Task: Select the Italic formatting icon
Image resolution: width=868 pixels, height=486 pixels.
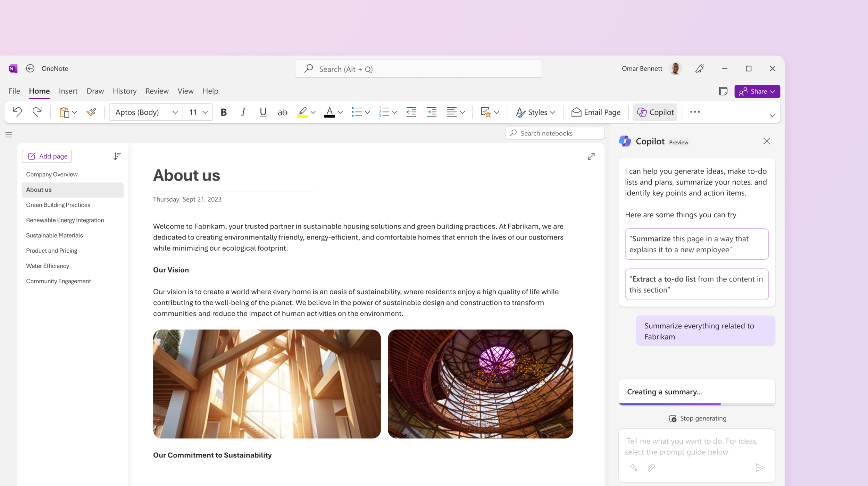Action: pos(243,112)
